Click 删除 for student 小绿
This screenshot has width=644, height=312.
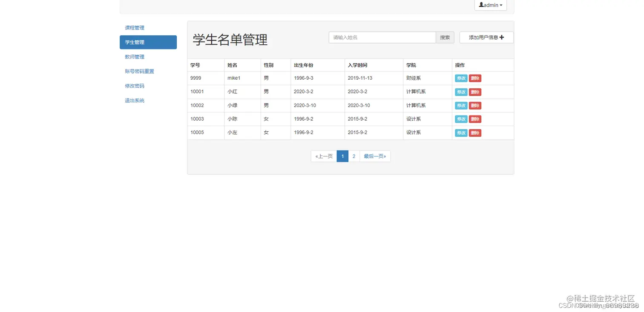(475, 106)
